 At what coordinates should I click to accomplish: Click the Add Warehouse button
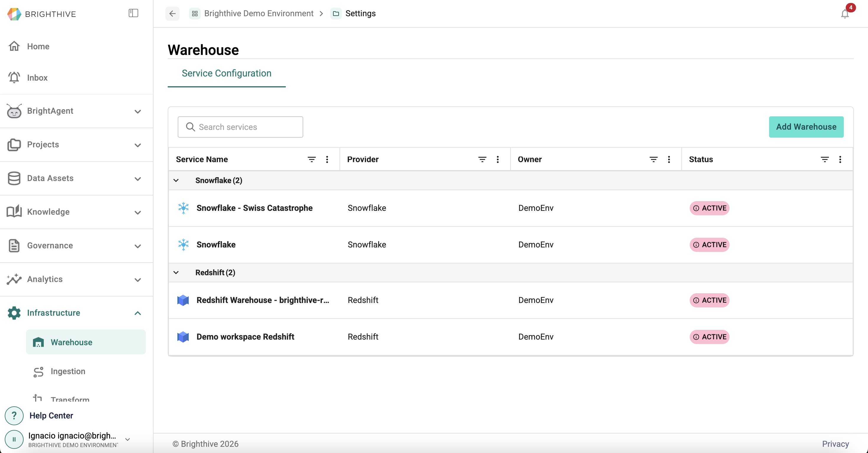[806, 127]
